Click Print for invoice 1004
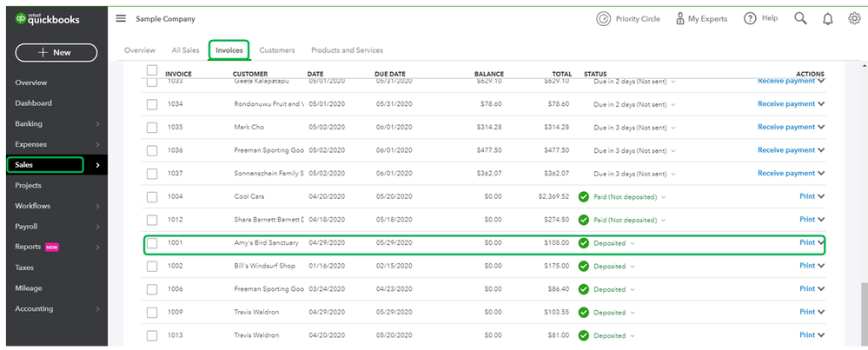The height and width of the screenshot is (350, 868). [807, 196]
